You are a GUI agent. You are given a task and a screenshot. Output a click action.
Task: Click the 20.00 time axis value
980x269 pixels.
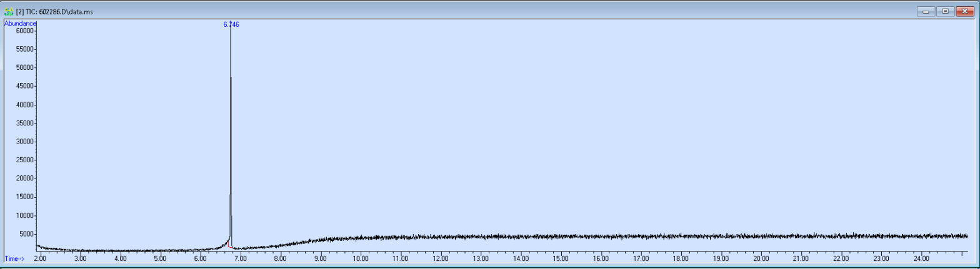(761, 258)
